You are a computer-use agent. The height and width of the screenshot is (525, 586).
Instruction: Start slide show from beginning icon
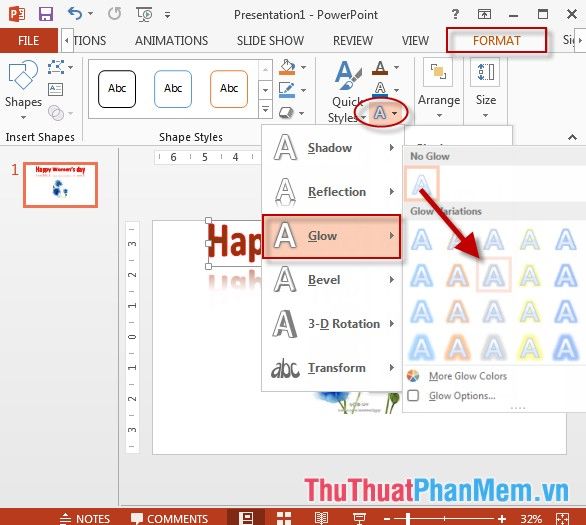point(144,14)
